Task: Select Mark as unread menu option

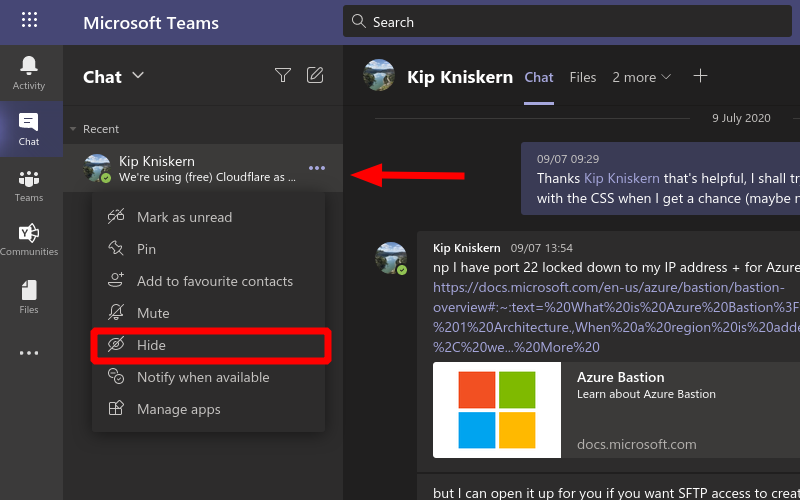Action: click(x=184, y=217)
